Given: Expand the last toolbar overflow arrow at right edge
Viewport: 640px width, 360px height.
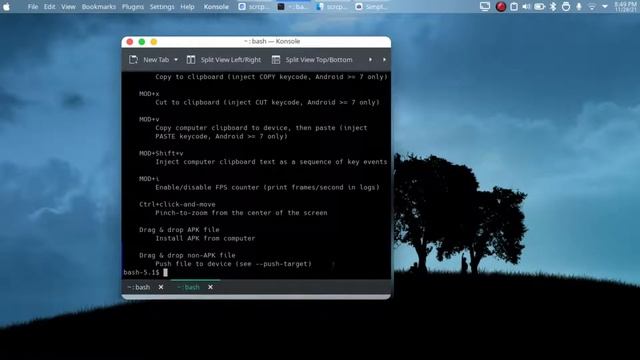Looking at the screenshot, I should tap(384, 60).
